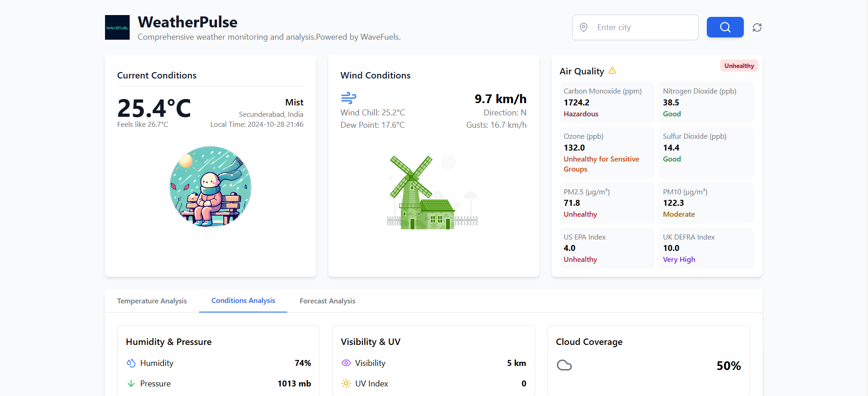This screenshot has width=868, height=396.
Task: Click the pressure down-arrow icon
Action: 131,384
